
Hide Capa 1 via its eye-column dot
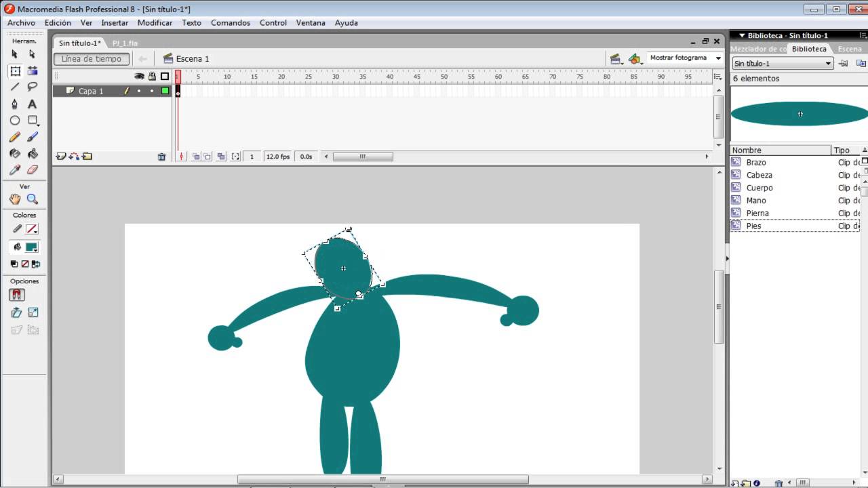139,91
